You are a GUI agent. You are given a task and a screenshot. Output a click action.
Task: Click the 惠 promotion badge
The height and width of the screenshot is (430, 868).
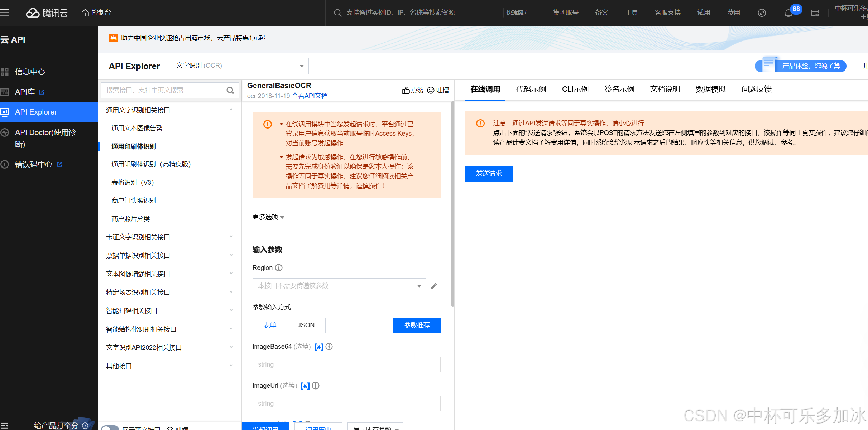113,38
